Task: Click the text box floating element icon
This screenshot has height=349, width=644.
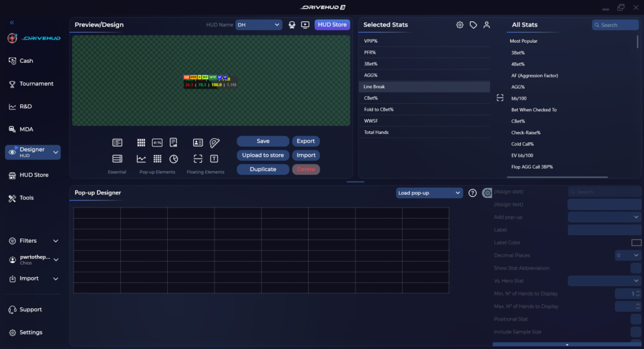Action: pyautogui.click(x=214, y=159)
